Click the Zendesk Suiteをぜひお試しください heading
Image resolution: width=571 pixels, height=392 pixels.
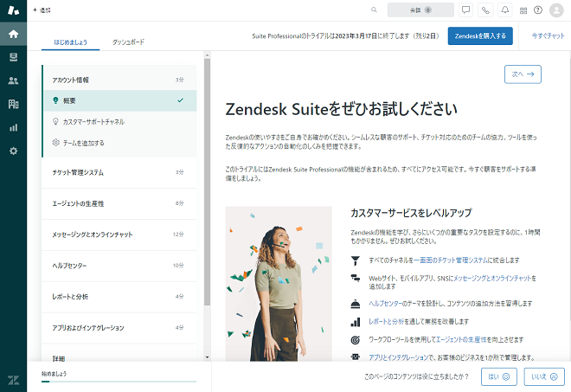[x=341, y=109]
